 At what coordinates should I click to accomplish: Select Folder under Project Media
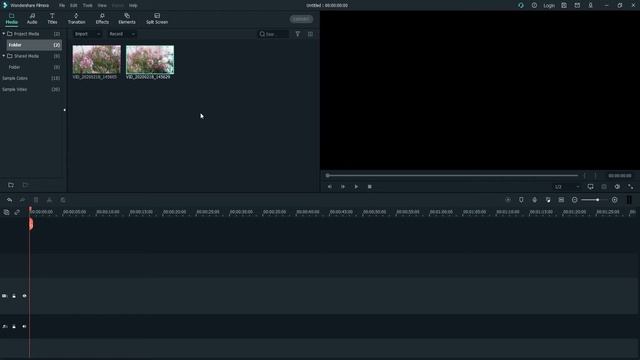pos(34,45)
